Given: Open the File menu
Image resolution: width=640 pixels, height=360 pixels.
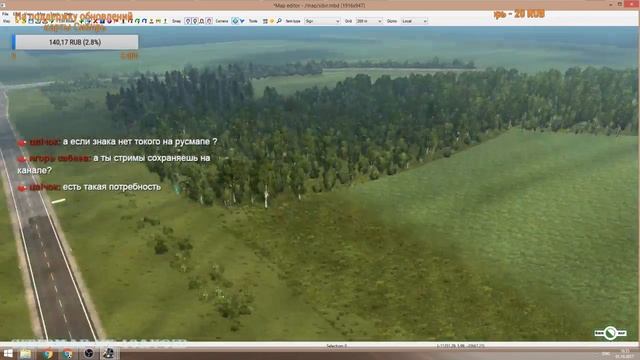Looking at the screenshot, I should [5, 14].
